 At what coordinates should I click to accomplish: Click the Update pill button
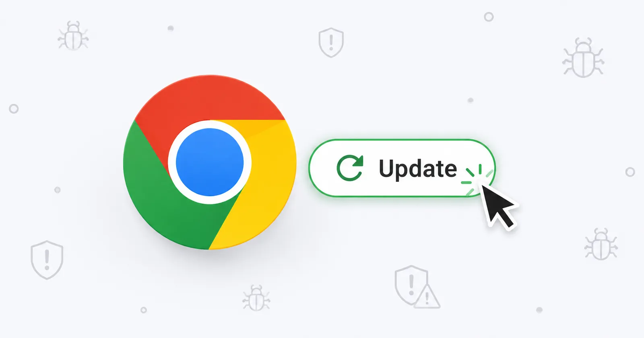click(x=402, y=168)
